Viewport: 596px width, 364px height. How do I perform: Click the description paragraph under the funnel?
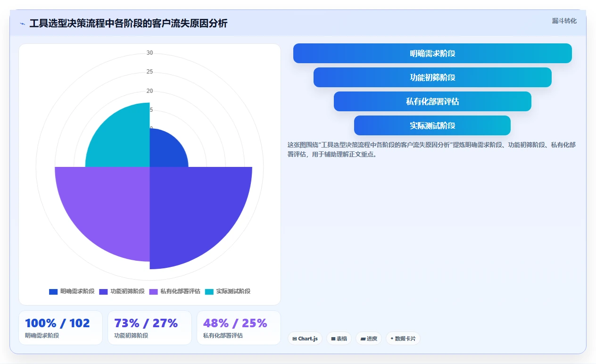tap(431, 149)
